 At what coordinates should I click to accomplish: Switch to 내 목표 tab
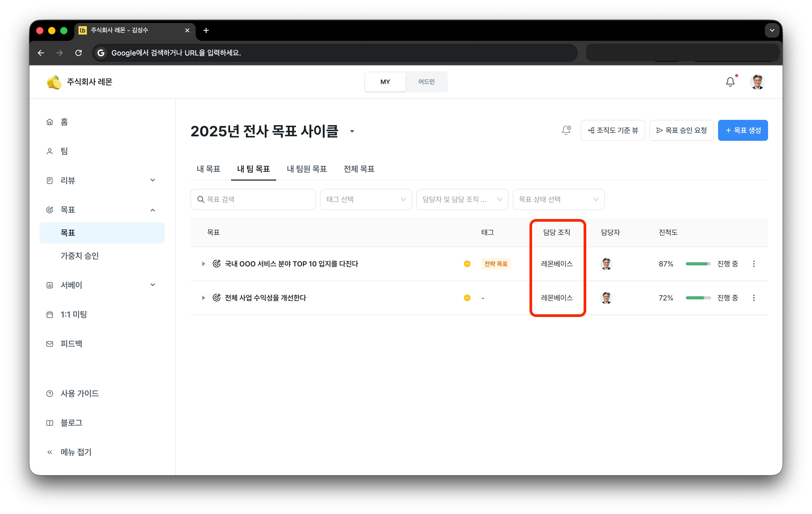point(208,169)
